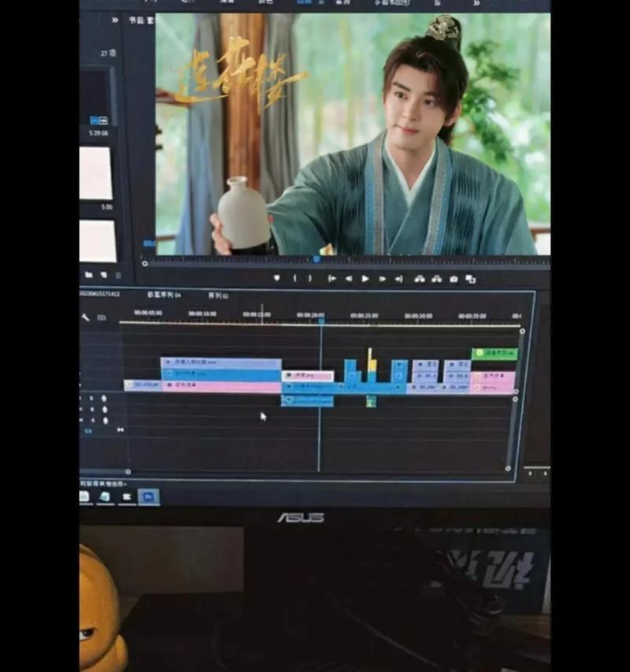Click the Go to In point button

pos(332,279)
